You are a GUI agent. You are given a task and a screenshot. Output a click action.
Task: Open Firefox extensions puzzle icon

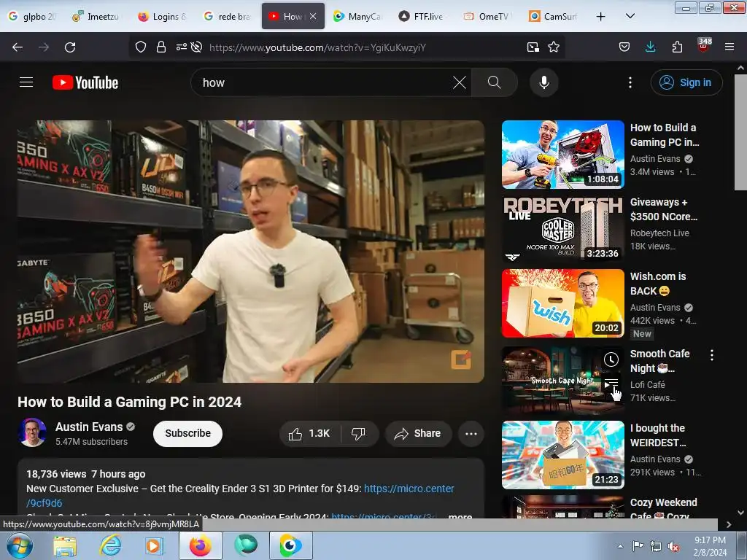pyautogui.click(x=677, y=47)
